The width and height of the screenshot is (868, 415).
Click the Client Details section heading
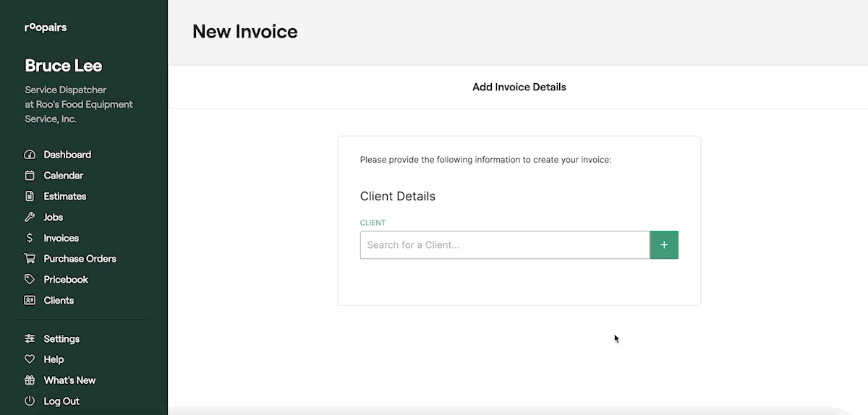click(x=397, y=197)
